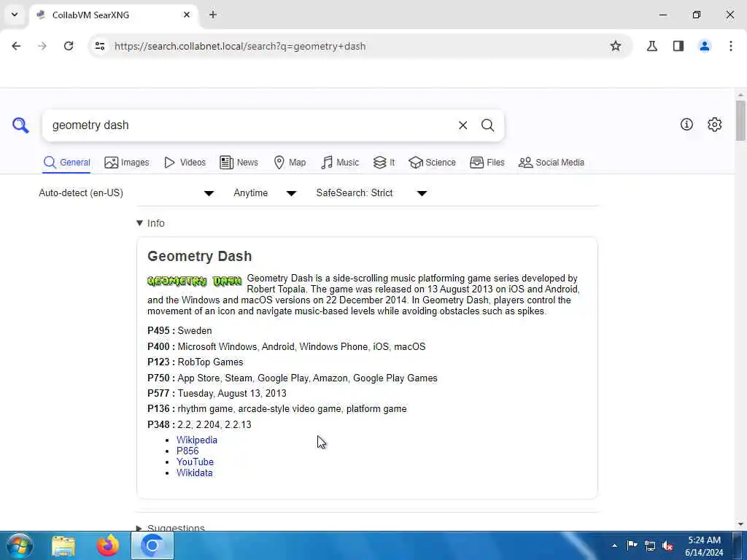The height and width of the screenshot is (560, 747).
Task: Clear the search query with X
Action: (462, 125)
